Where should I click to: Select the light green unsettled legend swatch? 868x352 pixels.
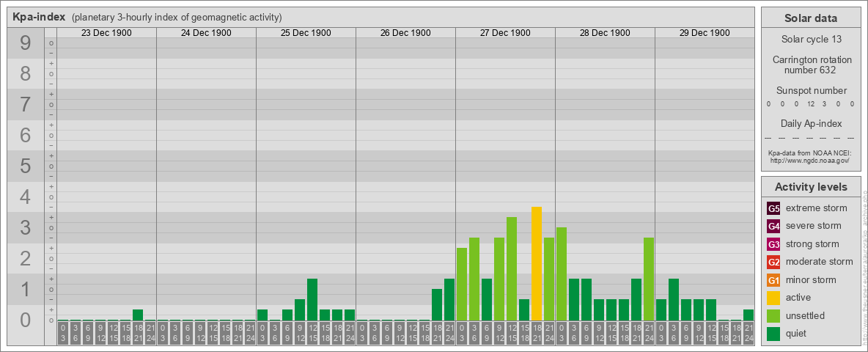tap(773, 315)
